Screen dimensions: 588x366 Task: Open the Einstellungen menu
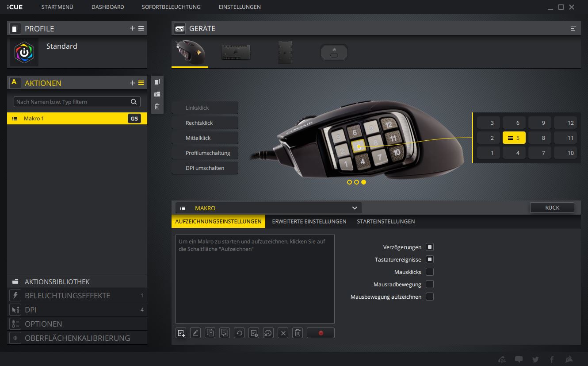(x=240, y=7)
